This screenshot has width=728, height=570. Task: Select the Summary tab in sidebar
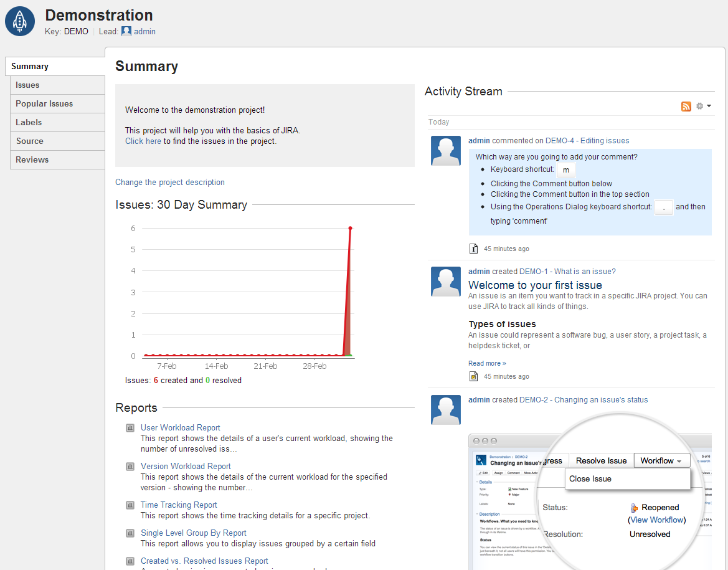(x=55, y=67)
